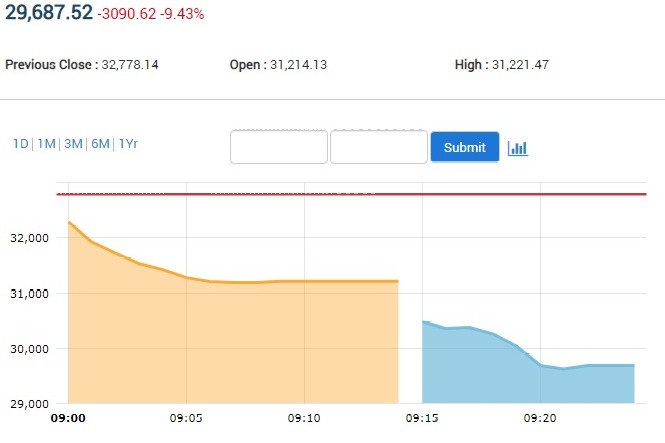Switch to the 1M time range
Screen dimensions: 665x443
point(46,144)
